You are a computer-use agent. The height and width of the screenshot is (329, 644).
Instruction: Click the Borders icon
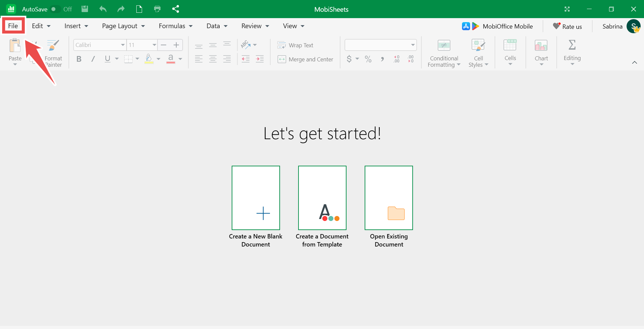pyautogui.click(x=128, y=59)
